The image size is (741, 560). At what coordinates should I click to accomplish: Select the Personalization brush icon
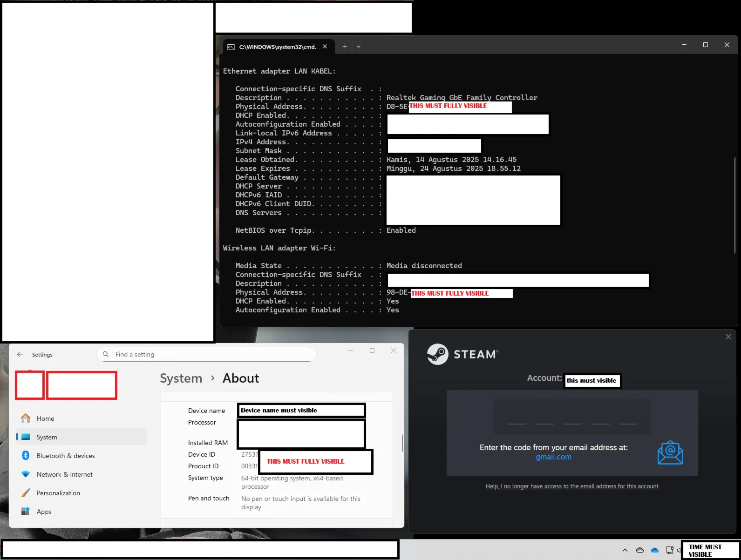coord(26,493)
